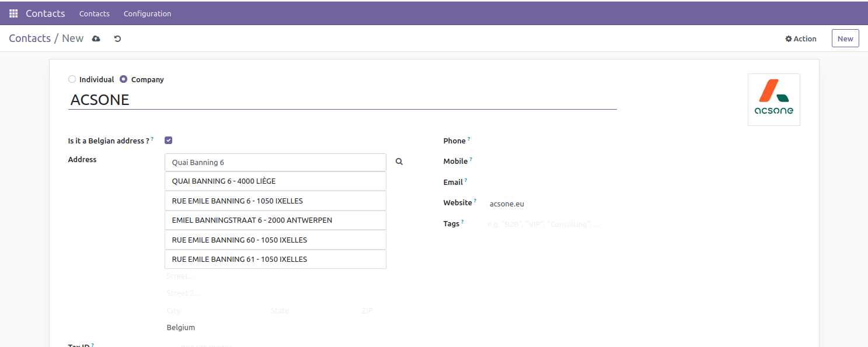Go to Contacts breadcrumb link

pyautogui.click(x=30, y=38)
